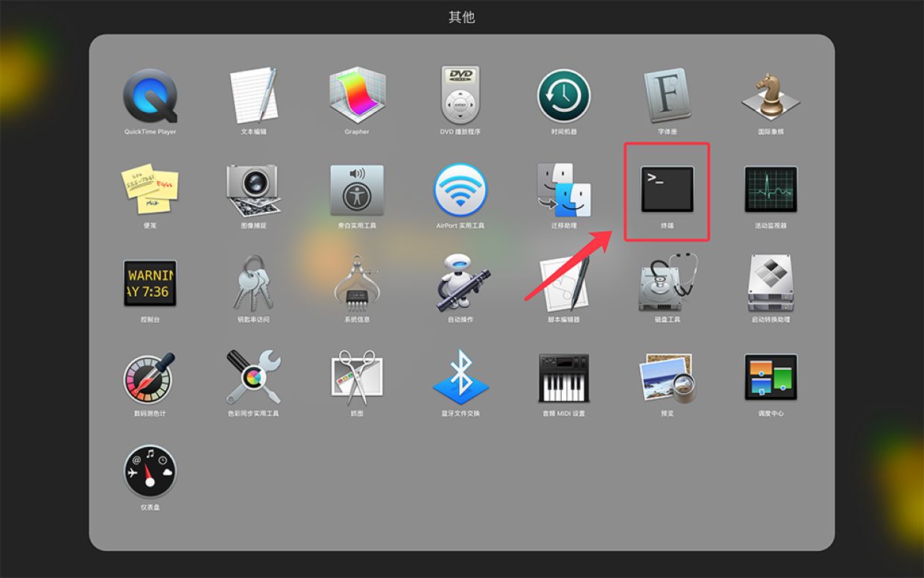The image size is (924, 578).
Task: Launch DVD 播放程序 app
Action: [x=461, y=96]
